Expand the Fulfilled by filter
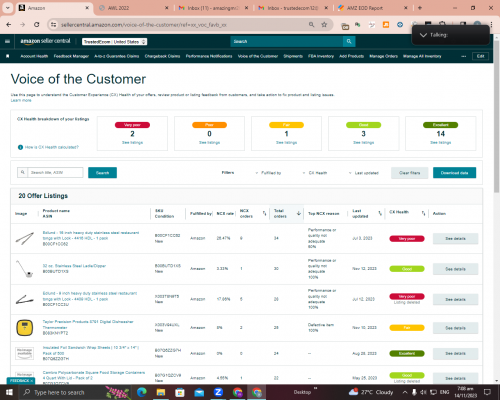 268,173
